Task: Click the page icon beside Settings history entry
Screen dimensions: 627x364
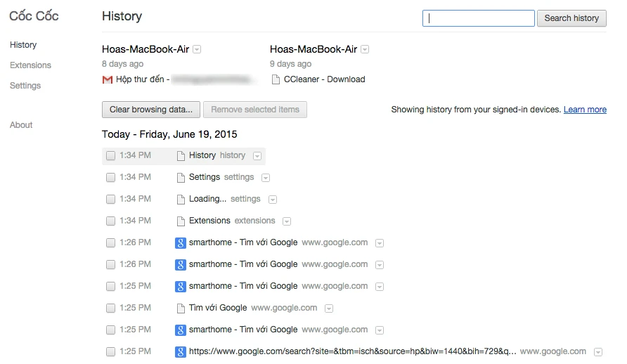Action: [x=181, y=178]
